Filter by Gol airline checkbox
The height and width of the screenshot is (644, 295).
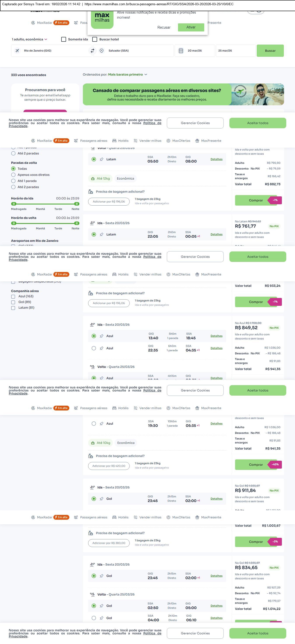tap(13, 302)
